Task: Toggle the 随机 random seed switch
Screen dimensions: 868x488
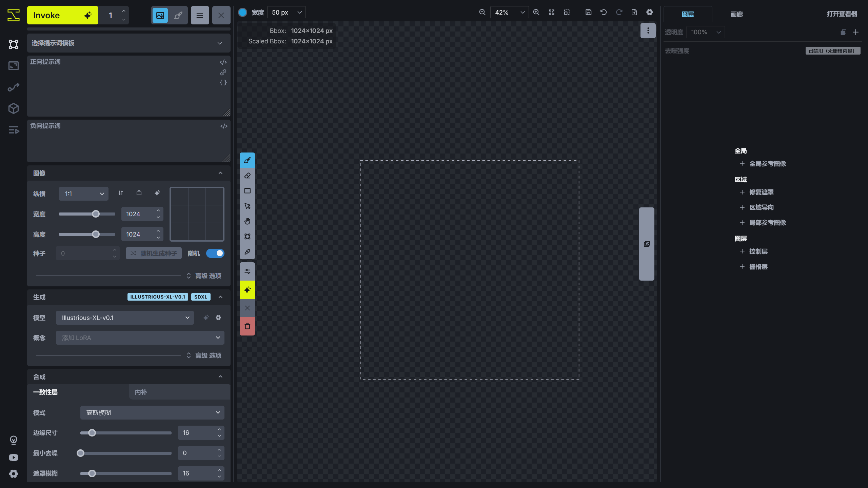Action: 215,253
